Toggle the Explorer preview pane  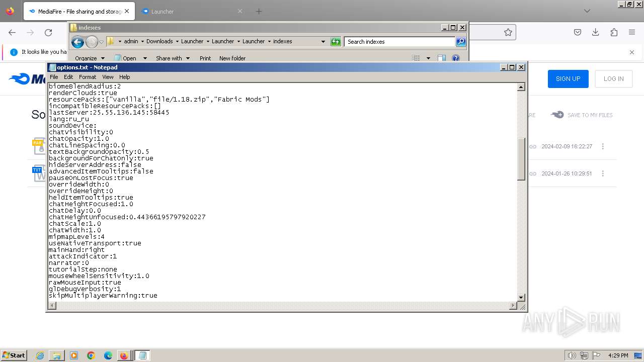point(442,58)
